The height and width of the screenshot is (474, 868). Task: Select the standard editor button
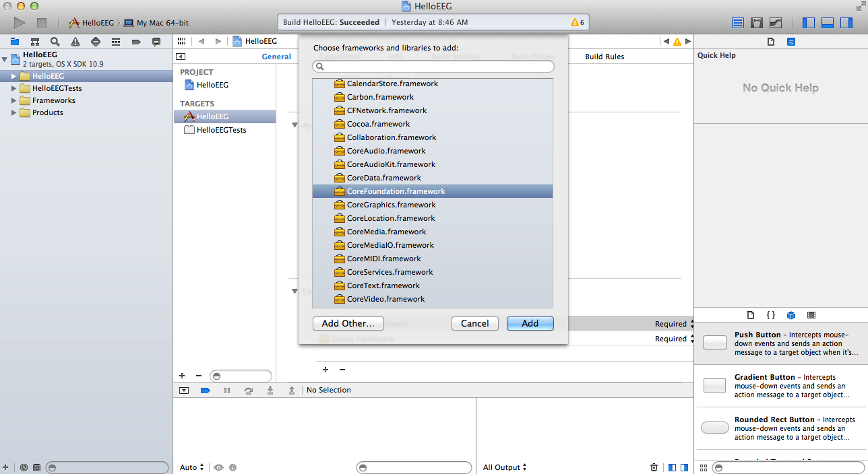coord(738,23)
